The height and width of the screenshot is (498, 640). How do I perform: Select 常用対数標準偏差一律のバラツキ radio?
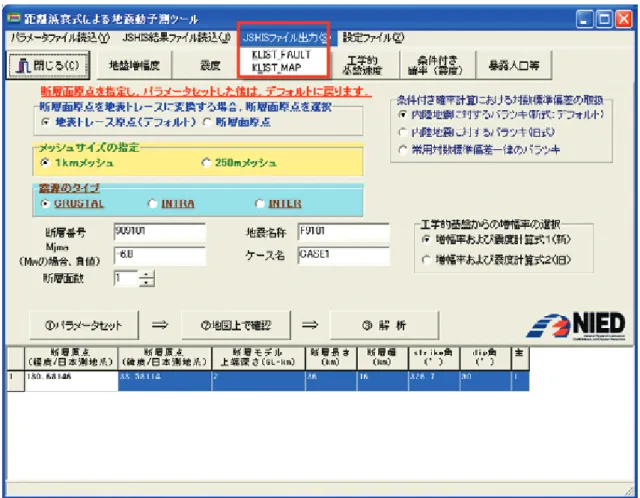pos(403,150)
